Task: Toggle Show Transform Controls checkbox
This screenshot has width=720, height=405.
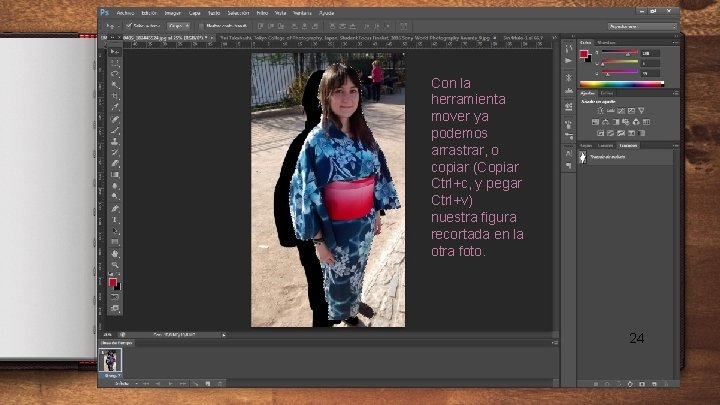Action: point(201,26)
